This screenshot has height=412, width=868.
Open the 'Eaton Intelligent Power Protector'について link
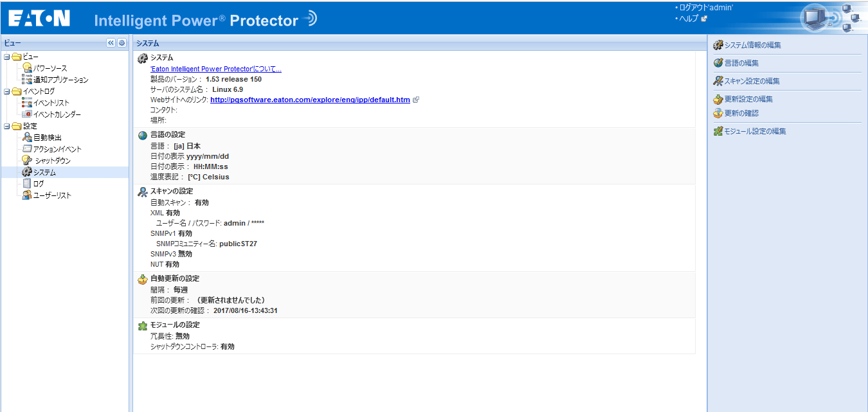pyautogui.click(x=216, y=69)
